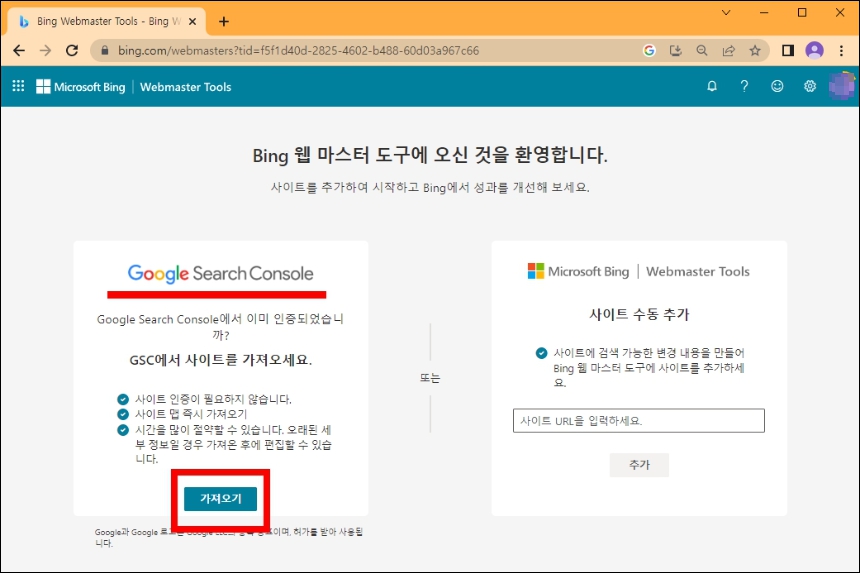Reload the page
860x573 pixels.
[72, 50]
